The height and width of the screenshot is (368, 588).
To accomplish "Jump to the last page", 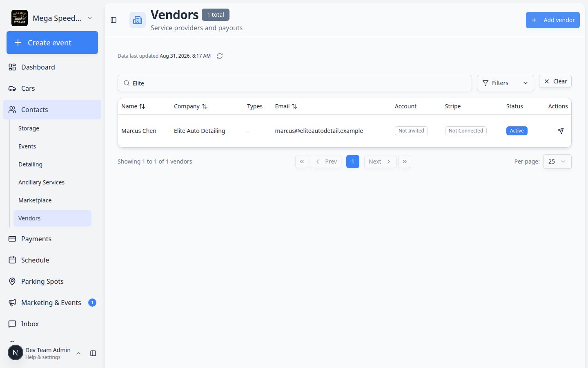I will 405,162.
